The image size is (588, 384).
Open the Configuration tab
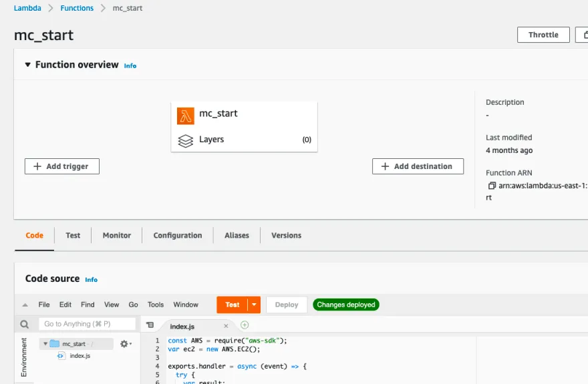(178, 235)
